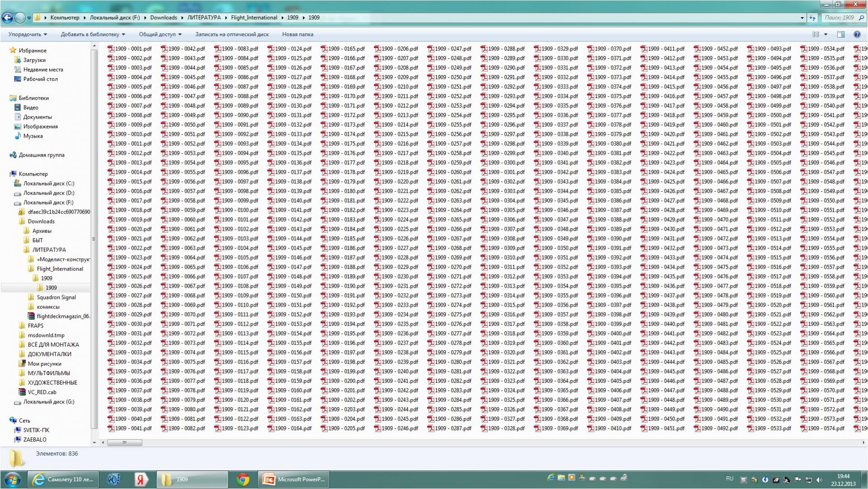This screenshot has width=868, height=489.
Task: Open the Упорядочить dropdown menu
Action: (27, 34)
